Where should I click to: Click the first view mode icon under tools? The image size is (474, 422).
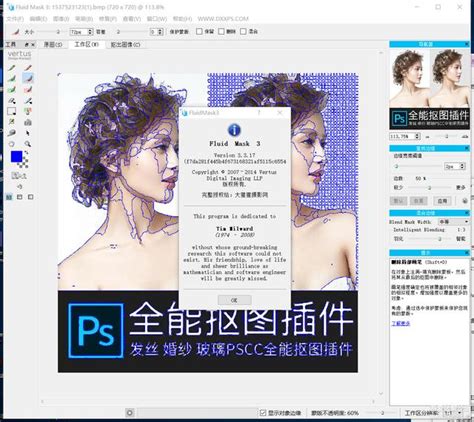[9, 197]
